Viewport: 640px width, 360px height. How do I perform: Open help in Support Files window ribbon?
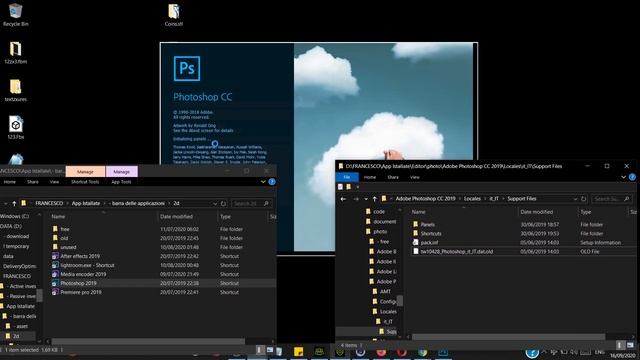632,177
